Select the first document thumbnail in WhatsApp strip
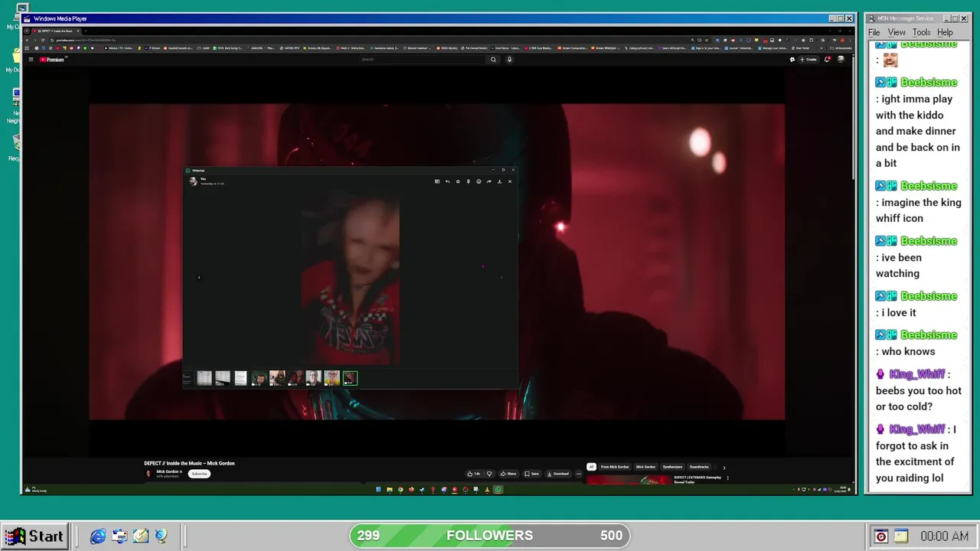The image size is (980, 551). coord(204,377)
